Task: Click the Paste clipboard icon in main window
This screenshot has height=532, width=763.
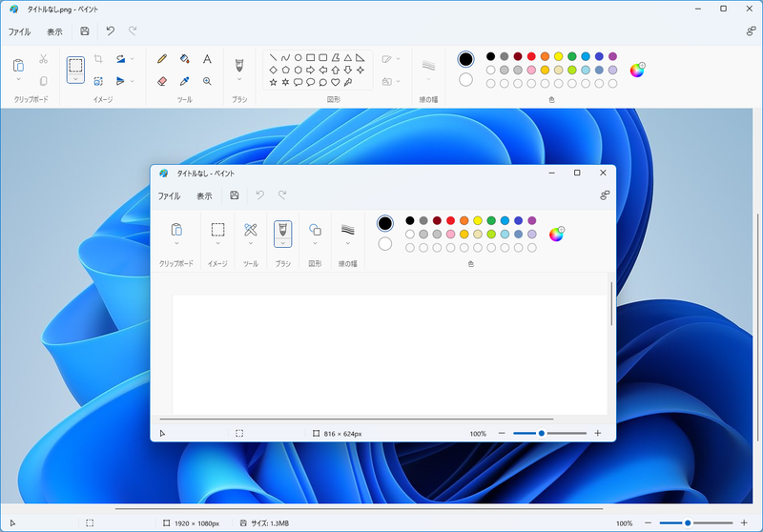Action: tap(18, 65)
